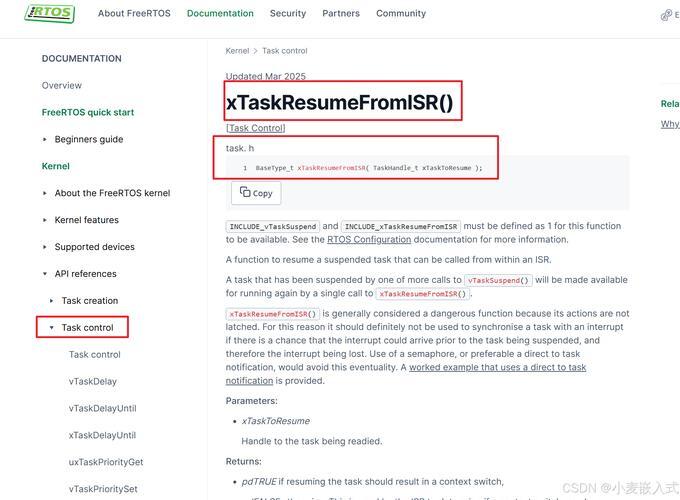Open the Community menu item
Image resolution: width=680 pixels, height=500 pixels.
[401, 13]
